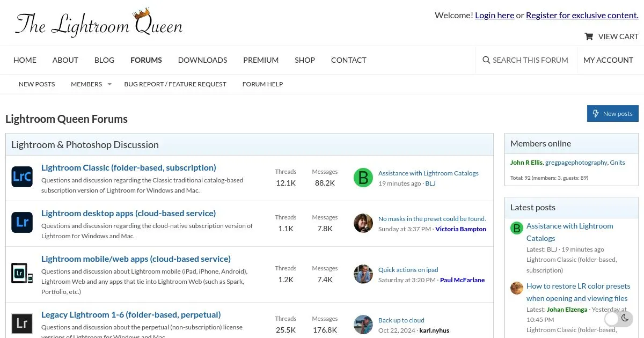Click member gregpagephotography
Viewport: 644px width, 338px height.
(576, 163)
